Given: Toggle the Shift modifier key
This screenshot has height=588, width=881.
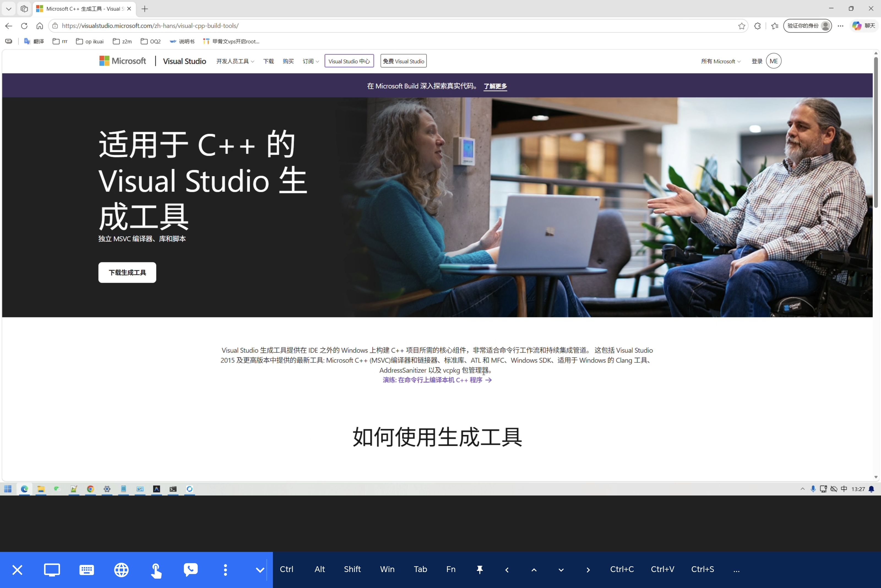Looking at the screenshot, I should coord(352,569).
